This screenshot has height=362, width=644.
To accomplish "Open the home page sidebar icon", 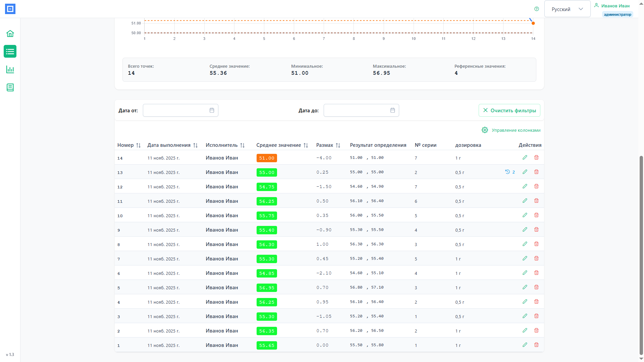I will 10,34.
